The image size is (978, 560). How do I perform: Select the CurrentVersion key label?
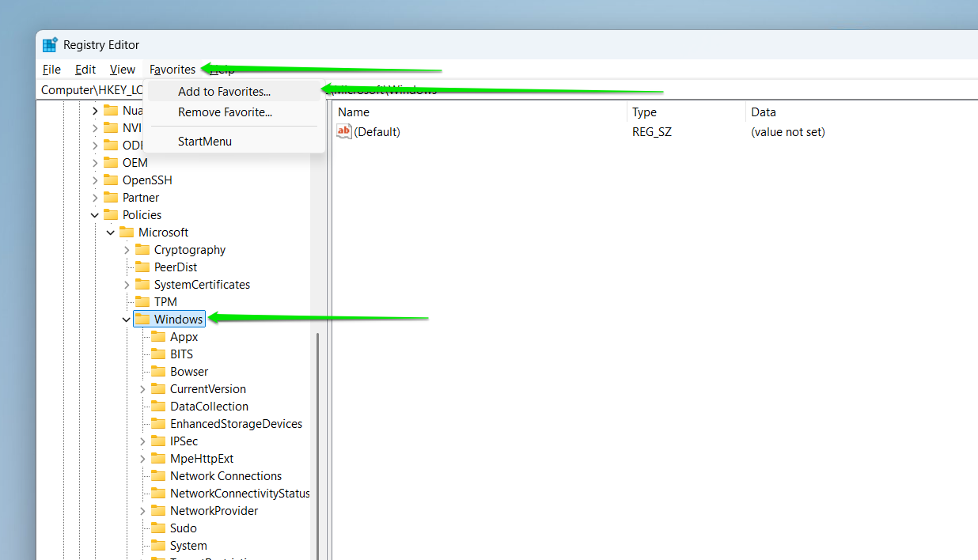click(x=208, y=389)
